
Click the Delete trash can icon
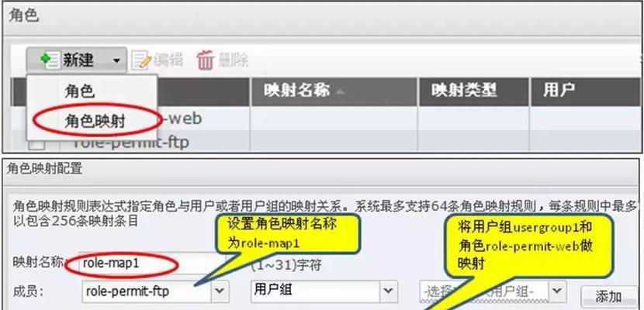click(x=206, y=60)
